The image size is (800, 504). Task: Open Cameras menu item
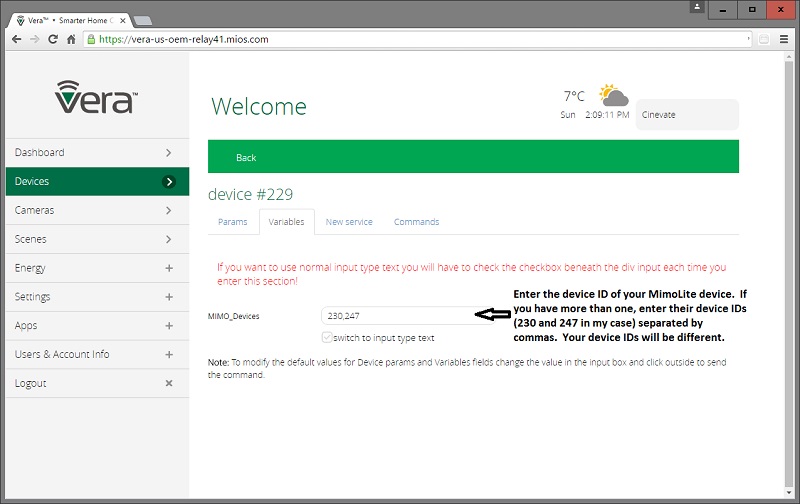tap(97, 210)
